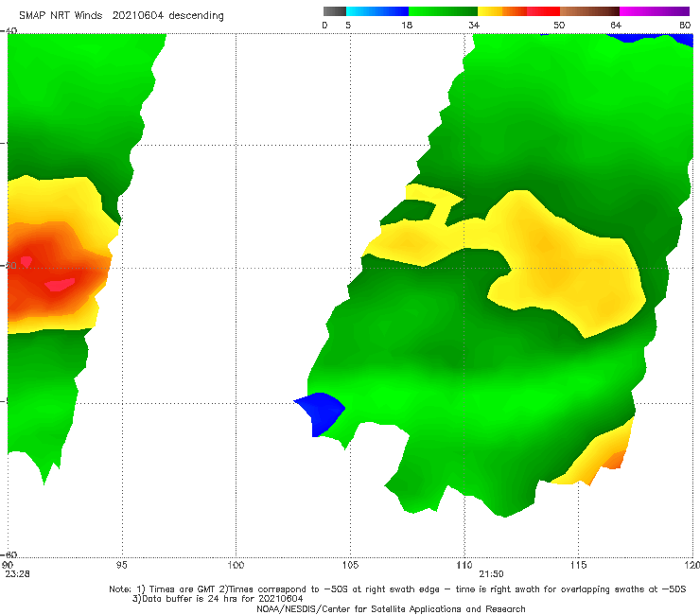Click the color bar label '64'
The image size is (700, 615).
coord(616,26)
